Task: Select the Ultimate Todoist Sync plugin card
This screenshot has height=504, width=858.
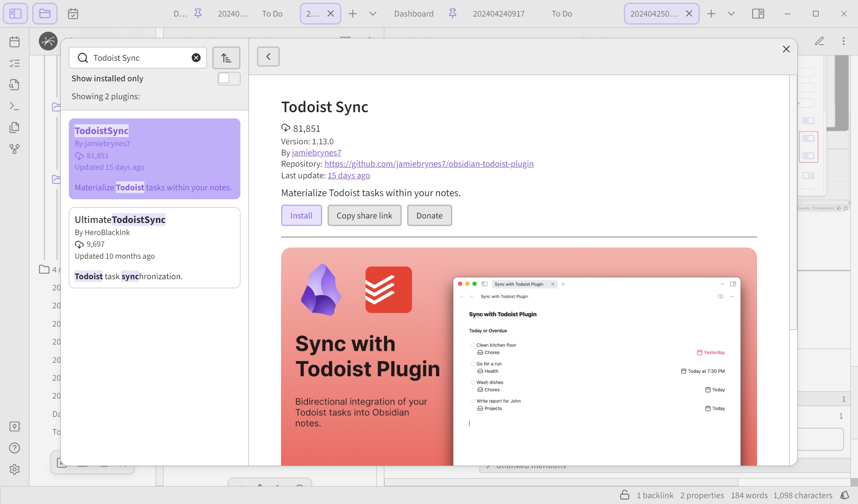Action: (x=155, y=248)
